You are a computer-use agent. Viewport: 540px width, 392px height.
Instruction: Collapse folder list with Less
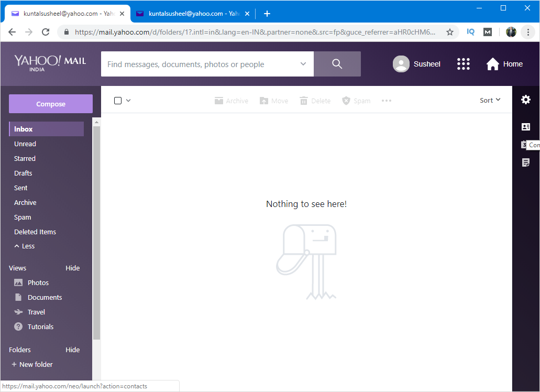click(25, 246)
